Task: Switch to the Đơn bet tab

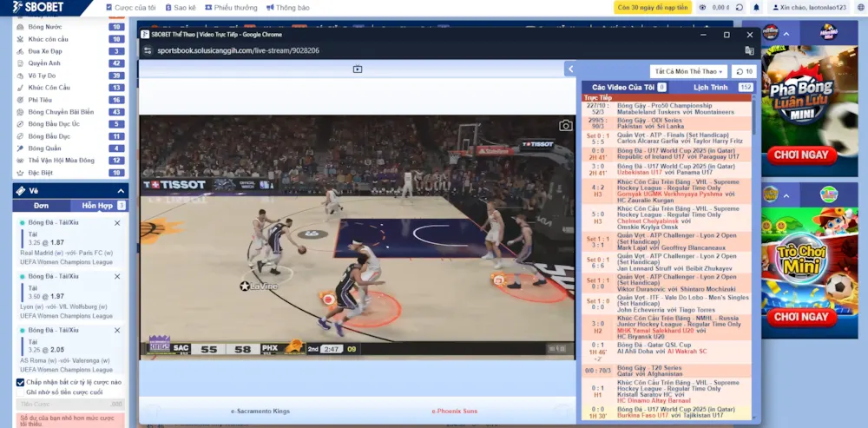Action: pos(41,206)
